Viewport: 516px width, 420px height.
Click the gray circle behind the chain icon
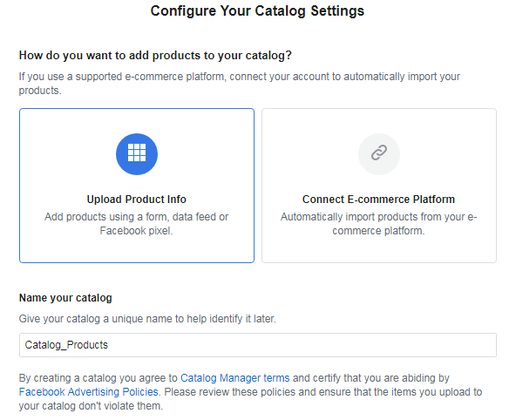pyautogui.click(x=379, y=154)
